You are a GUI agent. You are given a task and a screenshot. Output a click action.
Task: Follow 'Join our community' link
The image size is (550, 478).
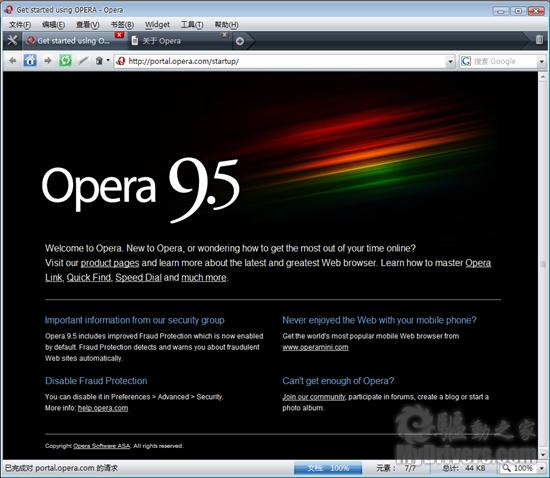tap(314, 397)
